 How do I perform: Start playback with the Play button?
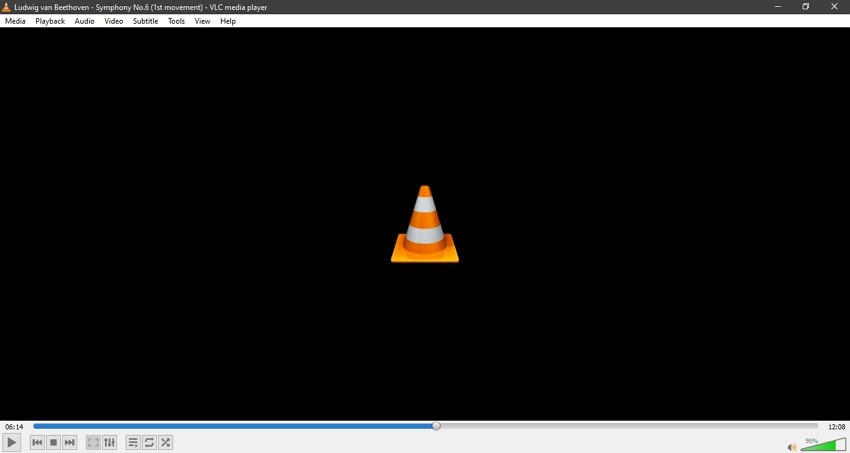pyautogui.click(x=11, y=443)
